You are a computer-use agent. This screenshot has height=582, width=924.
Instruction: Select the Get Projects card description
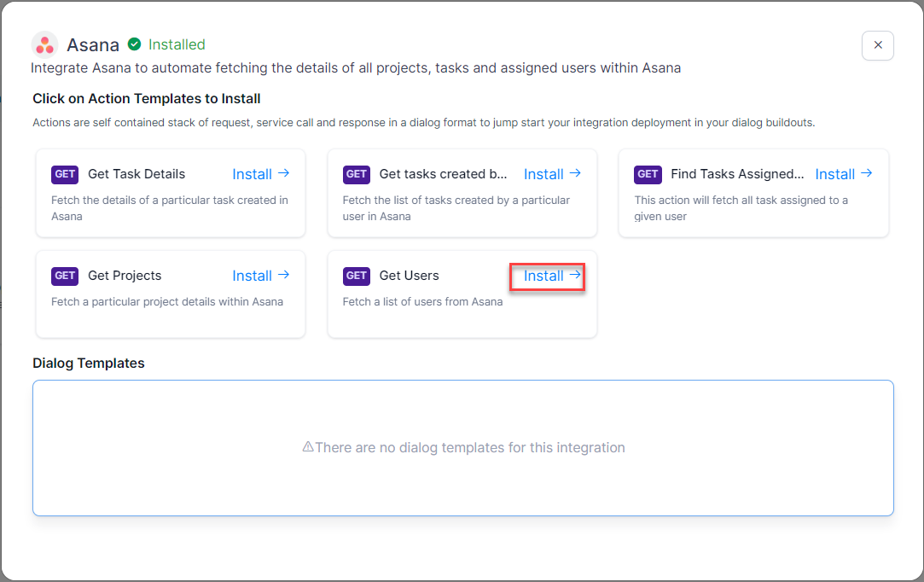point(167,301)
